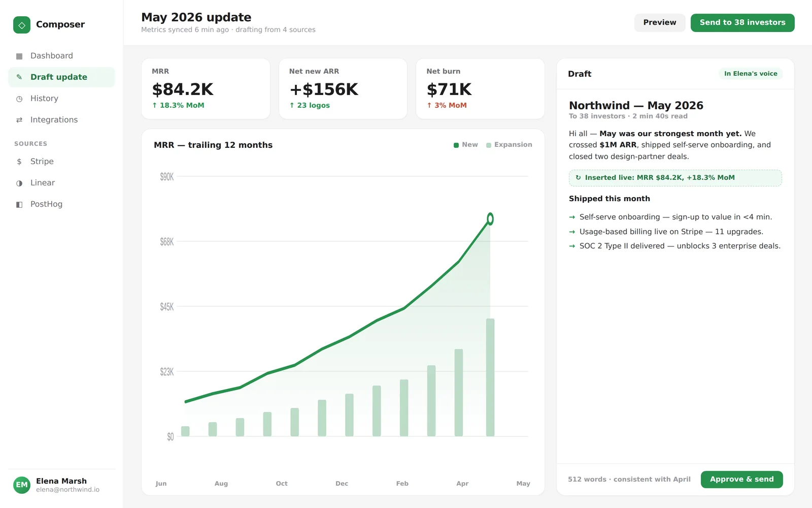Click the Approve & send button
The height and width of the screenshot is (508, 812).
coord(742,479)
